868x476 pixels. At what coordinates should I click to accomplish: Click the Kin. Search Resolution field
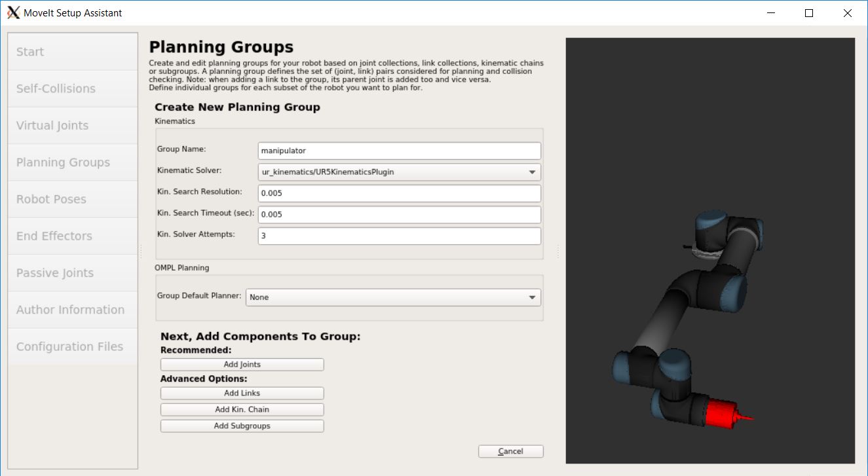pyautogui.click(x=399, y=193)
